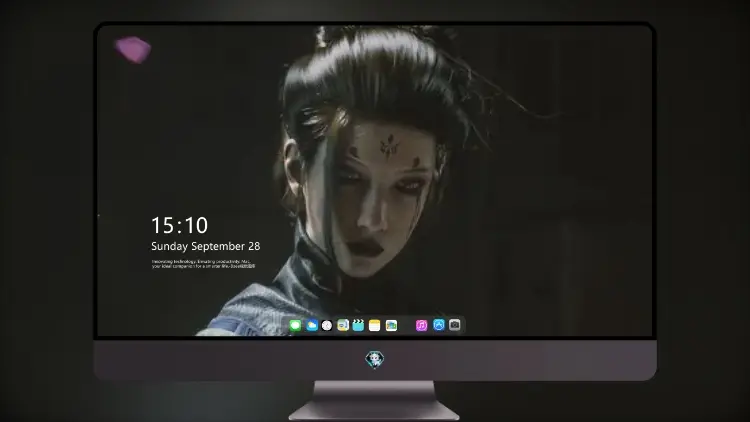Open the Photos gallery app in dock
This screenshot has width=750, height=422.
pyautogui.click(x=391, y=325)
